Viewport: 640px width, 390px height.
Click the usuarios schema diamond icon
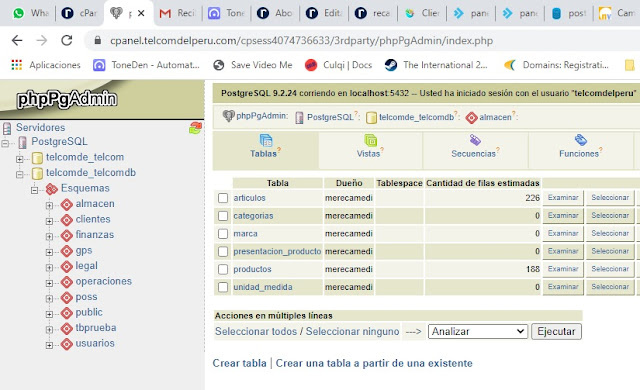[67, 344]
